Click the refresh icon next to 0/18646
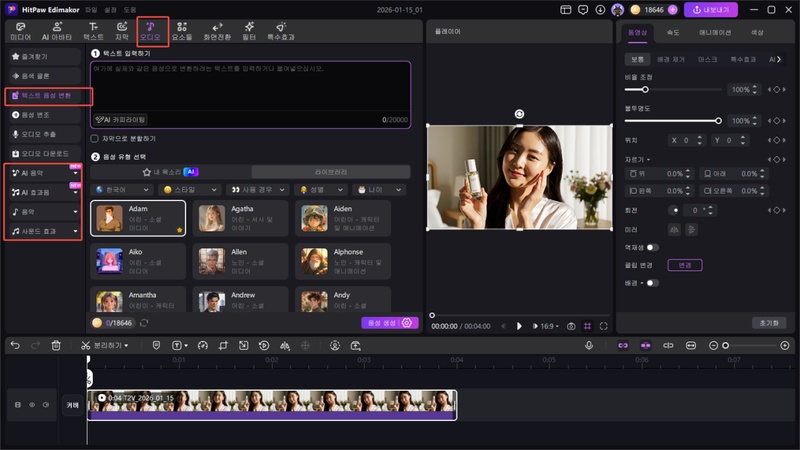The image size is (800, 450). [144, 323]
